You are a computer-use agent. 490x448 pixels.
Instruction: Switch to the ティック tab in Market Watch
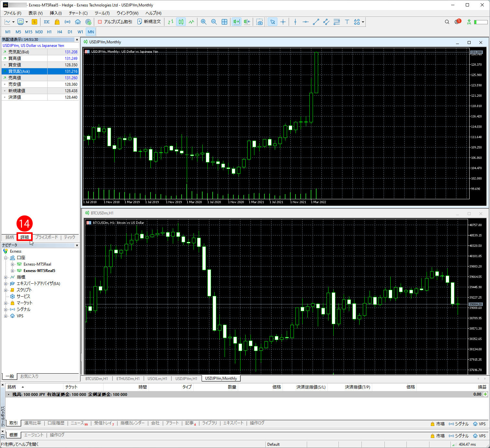(70, 237)
